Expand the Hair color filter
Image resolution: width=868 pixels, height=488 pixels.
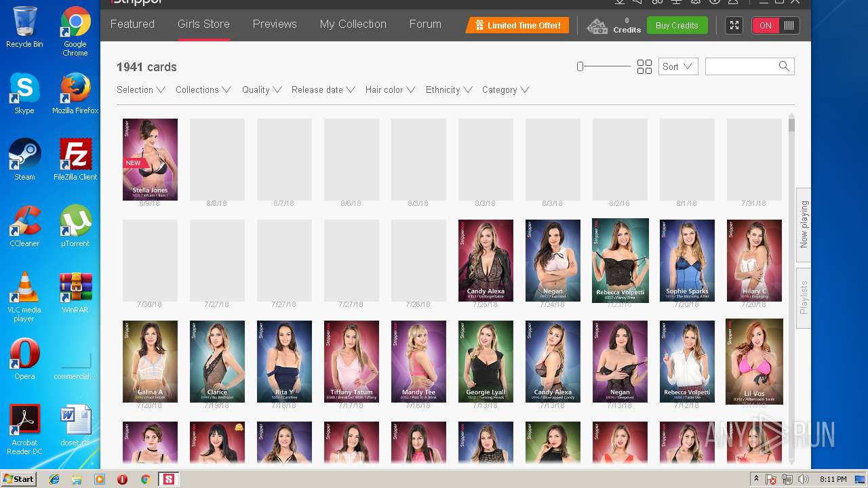pyautogui.click(x=391, y=89)
